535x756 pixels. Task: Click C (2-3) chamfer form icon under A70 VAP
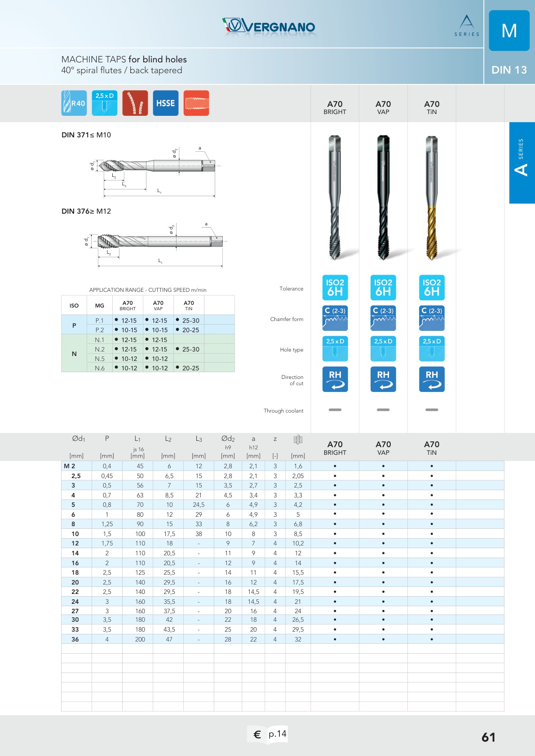[383, 318]
